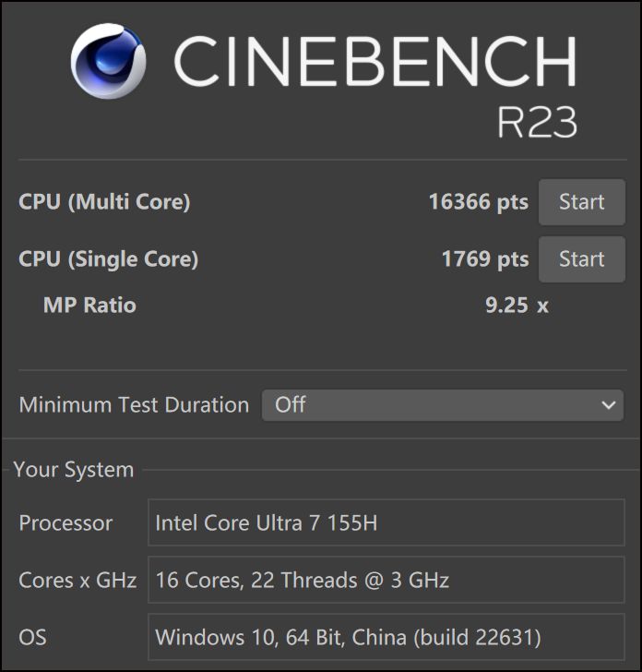The width and height of the screenshot is (642, 672).
Task: Start the CPU Single Core test
Action: pyautogui.click(x=581, y=259)
